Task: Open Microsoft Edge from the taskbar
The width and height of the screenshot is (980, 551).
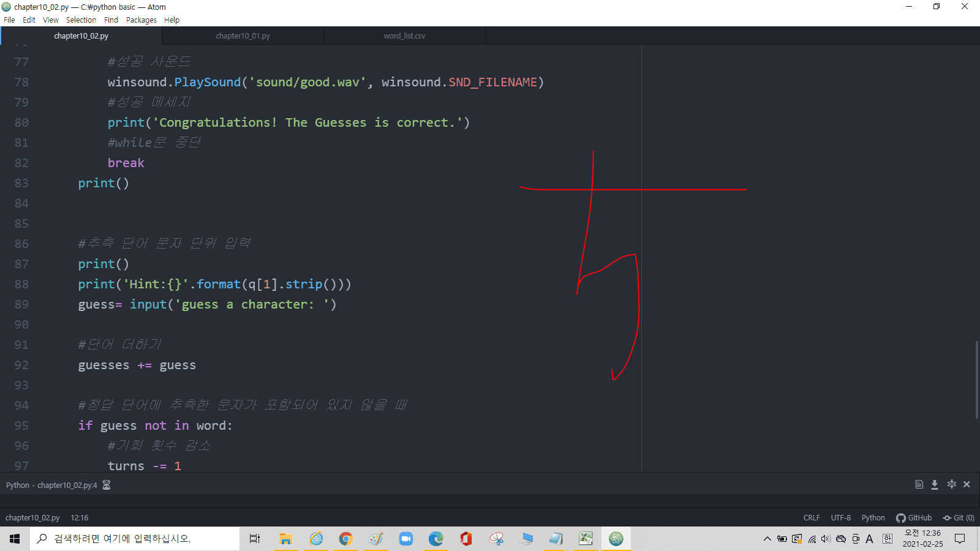Action: tap(436, 539)
